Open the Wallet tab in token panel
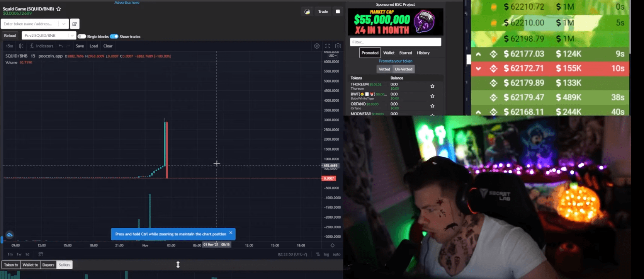 pyautogui.click(x=389, y=53)
